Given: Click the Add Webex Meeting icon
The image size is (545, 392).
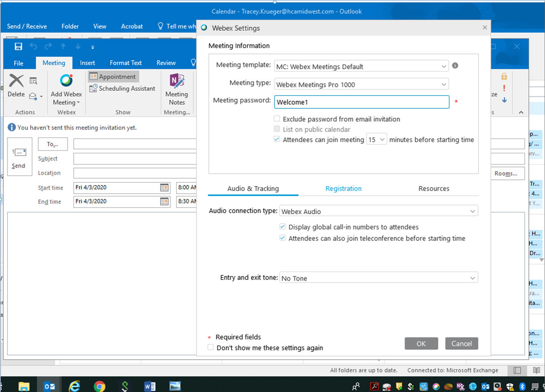Looking at the screenshot, I should (x=66, y=81).
